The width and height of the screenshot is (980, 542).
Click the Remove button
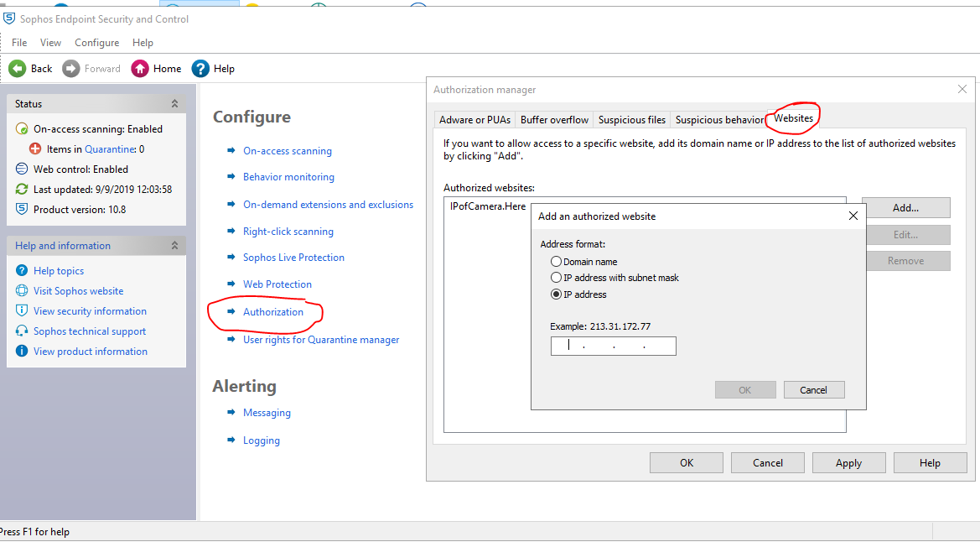(x=905, y=261)
